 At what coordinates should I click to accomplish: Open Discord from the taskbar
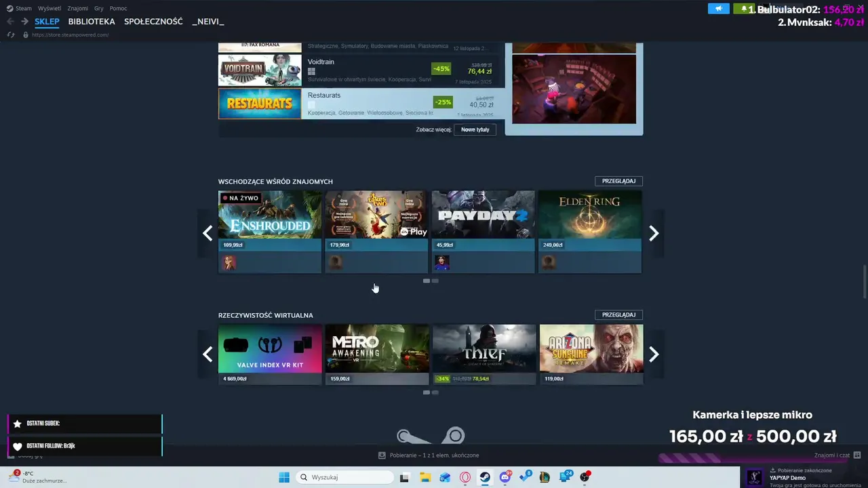[505, 477]
